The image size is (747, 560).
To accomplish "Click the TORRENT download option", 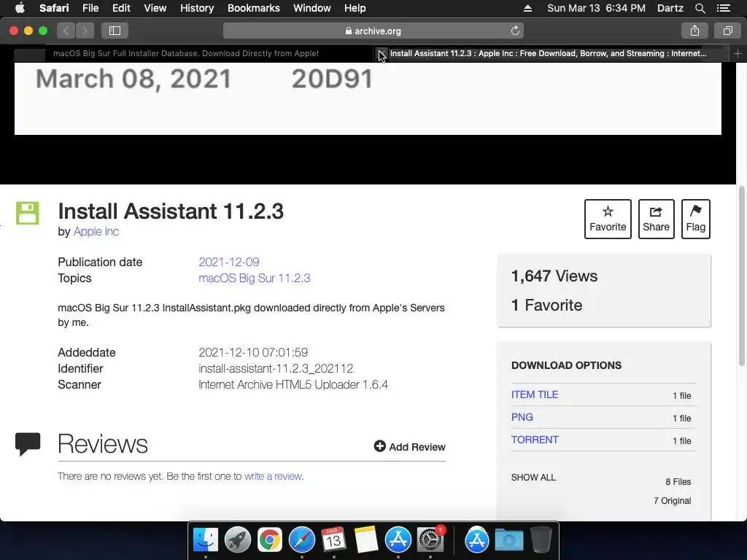I will 535,440.
